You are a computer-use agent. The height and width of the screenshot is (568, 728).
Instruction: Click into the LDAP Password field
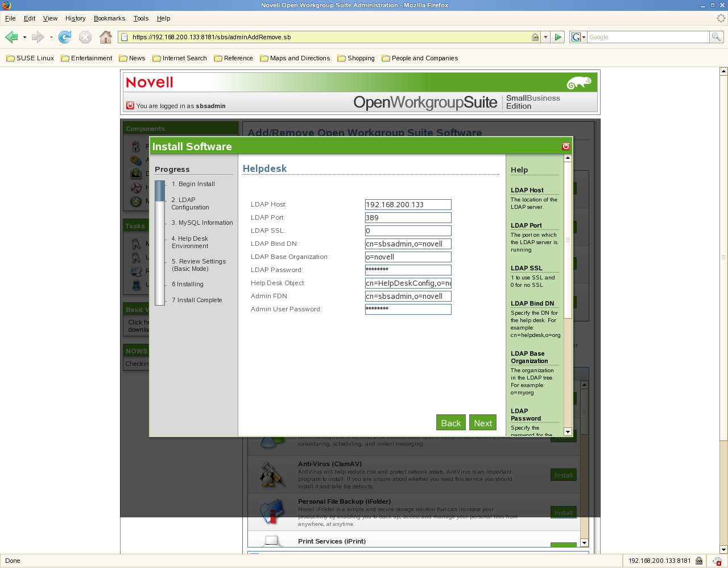tap(408, 270)
